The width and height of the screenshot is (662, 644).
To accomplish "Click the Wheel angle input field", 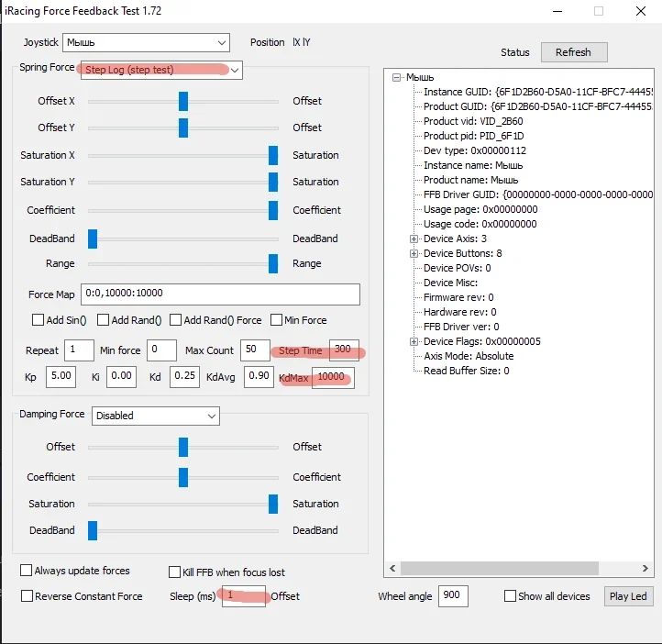I will point(453,596).
